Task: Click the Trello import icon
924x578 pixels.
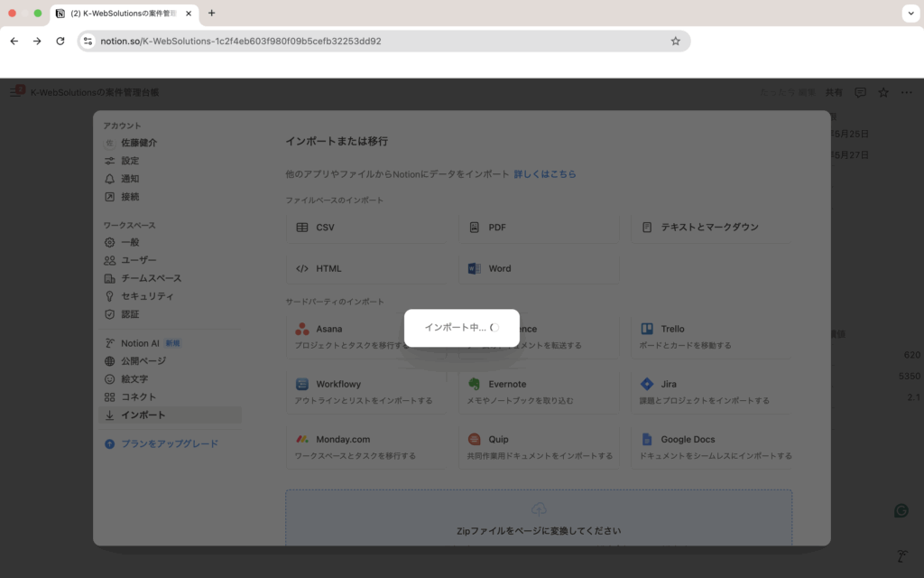Action: pyautogui.click(x=647, y=329)
